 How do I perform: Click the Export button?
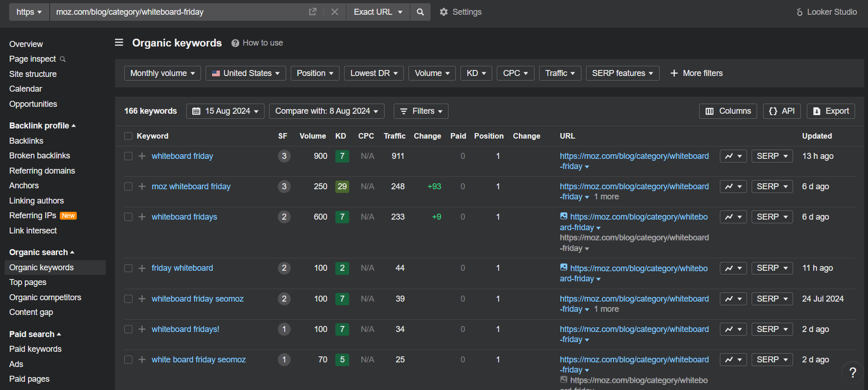coord(831,111)
